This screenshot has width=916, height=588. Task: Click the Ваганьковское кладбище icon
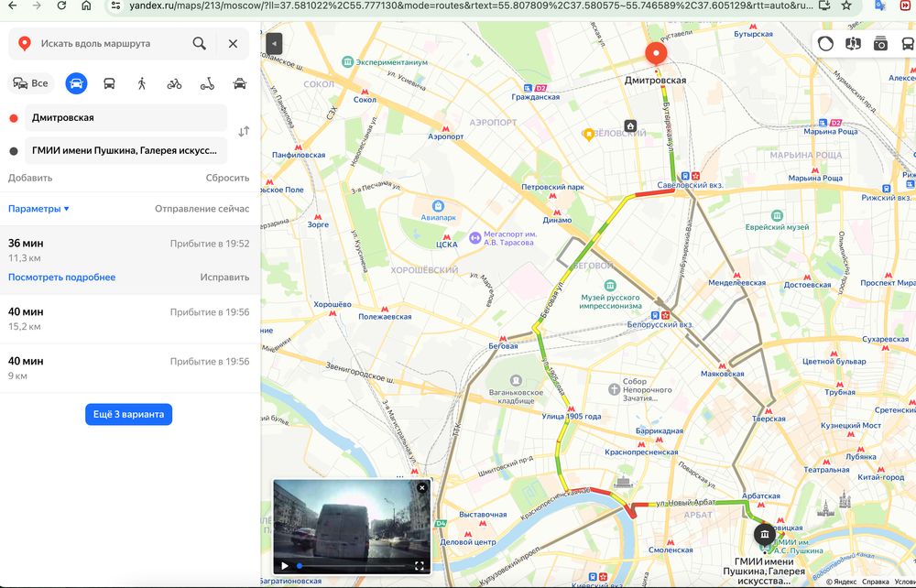point(516,380)
